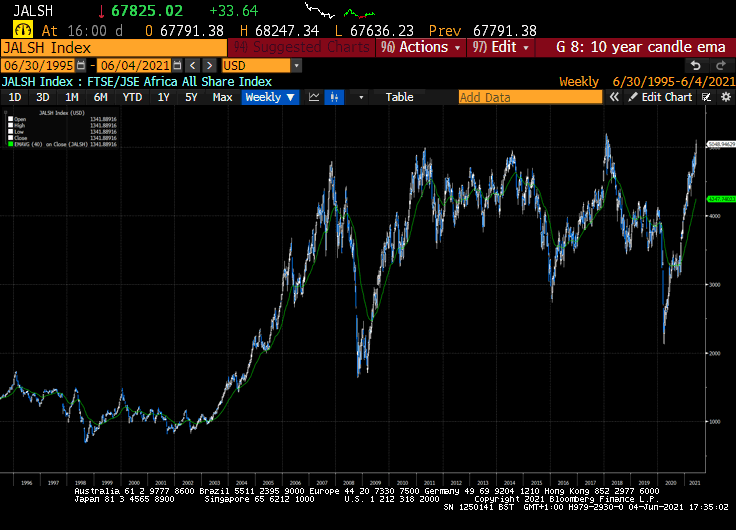Click the annotate chart pencil-box icon
This screenshot has height=530, width=736.
[x=706, y=97]
